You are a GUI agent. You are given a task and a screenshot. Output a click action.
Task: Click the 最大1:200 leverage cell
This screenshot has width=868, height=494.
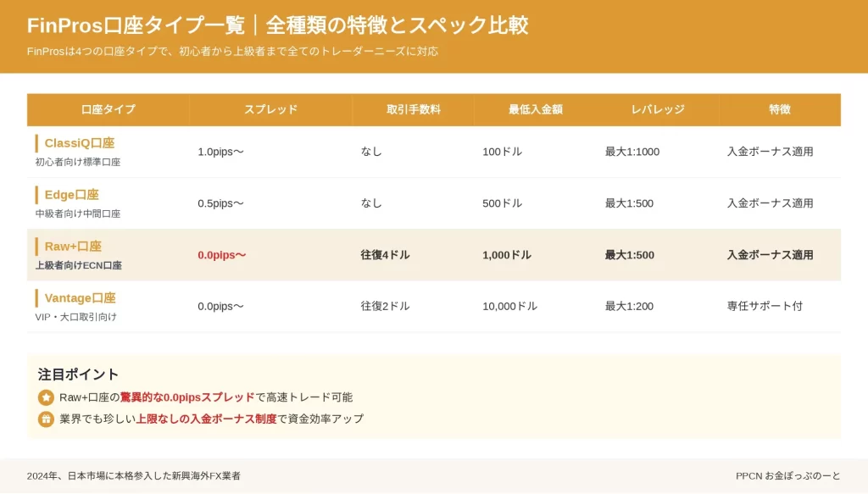[x=630, y=307]
